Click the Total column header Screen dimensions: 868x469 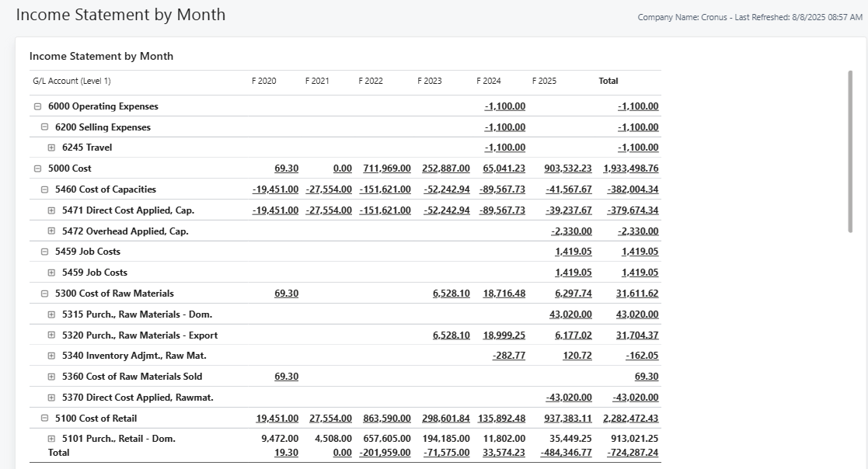tap(608, 81)
